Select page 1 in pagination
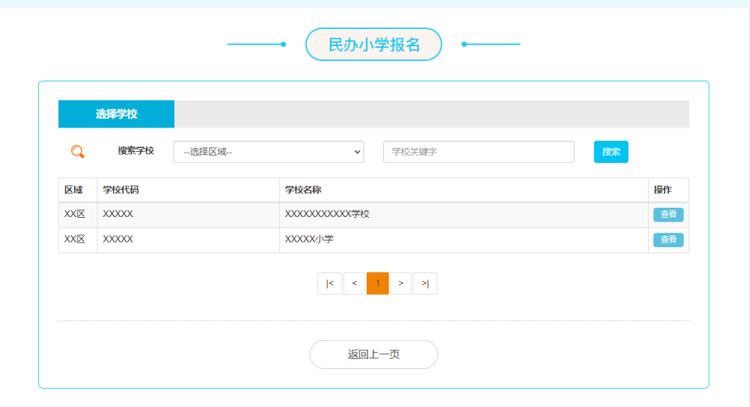Image resolution: width=750 pixels, height=407 pixels. click(x=377, y=284)
